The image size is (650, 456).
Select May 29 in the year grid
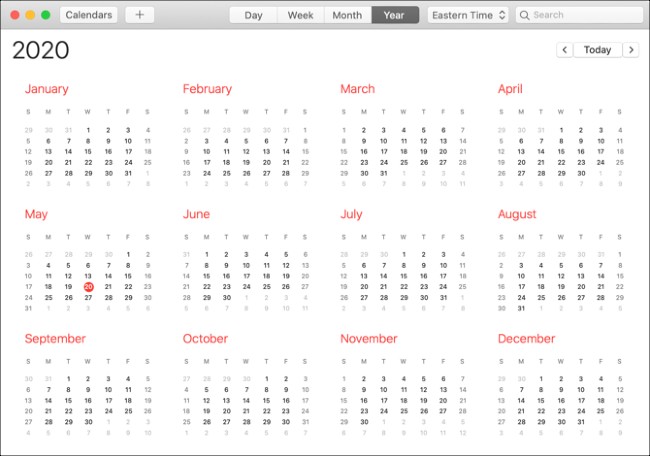pyautogui.click(x=129, y=298)
